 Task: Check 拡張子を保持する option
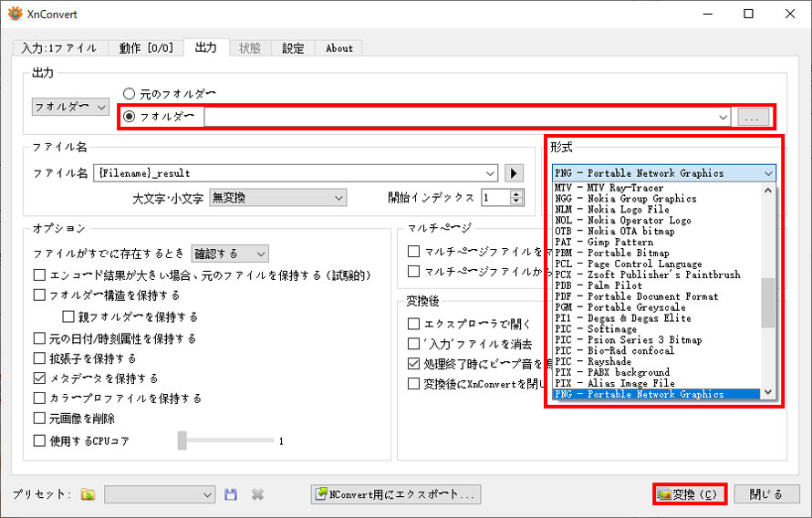39,358
